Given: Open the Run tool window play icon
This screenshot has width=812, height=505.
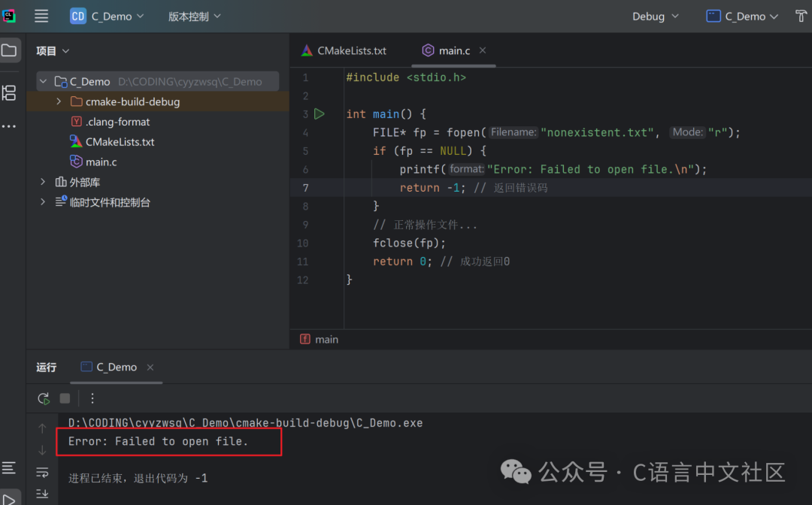Looking at the screenshot, I should point(9,499).
